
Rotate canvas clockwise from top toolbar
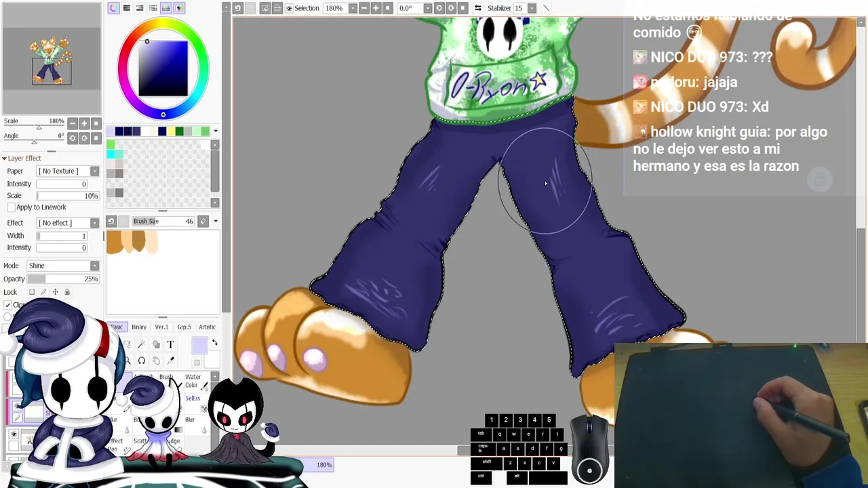[451, 8]
